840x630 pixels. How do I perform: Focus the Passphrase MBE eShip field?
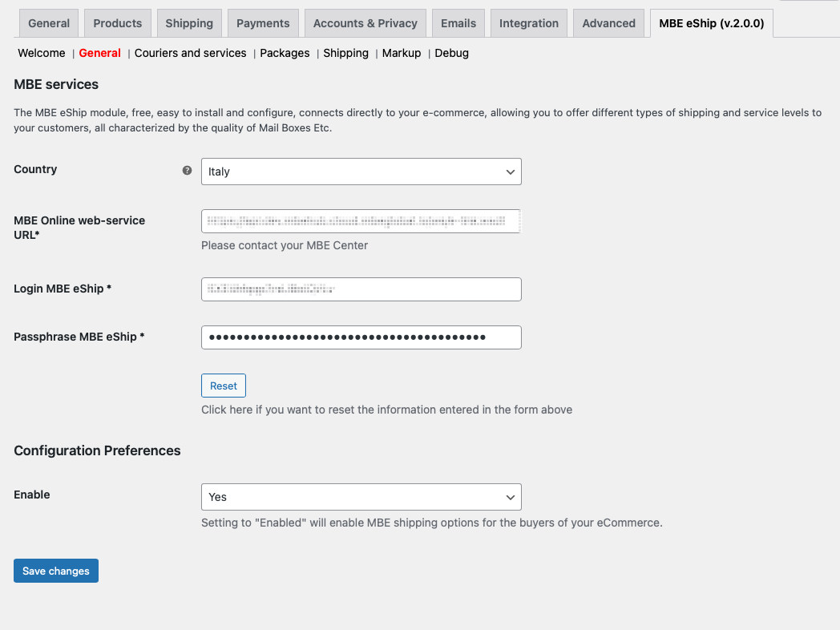click(x=361, y=337)
